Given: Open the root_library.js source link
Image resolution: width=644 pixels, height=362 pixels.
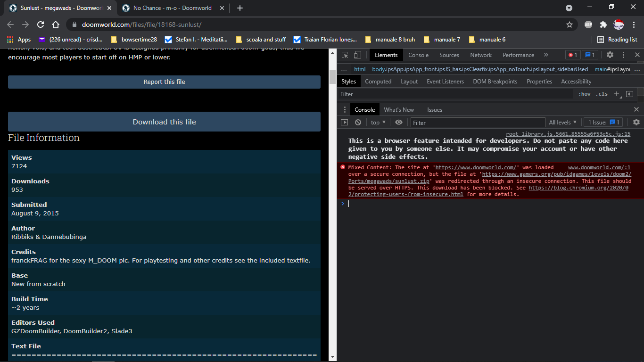Looking at the screenshot, I should coord(568,134).
